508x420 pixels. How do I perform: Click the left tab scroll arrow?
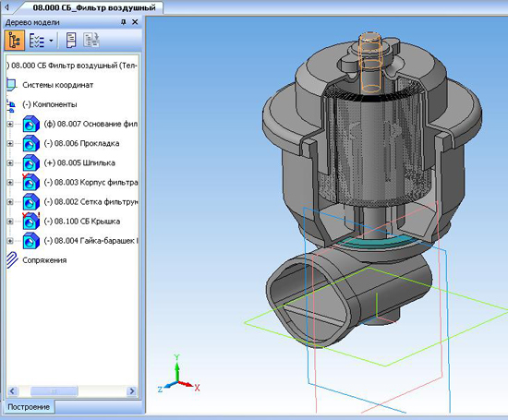coord(7,7)
